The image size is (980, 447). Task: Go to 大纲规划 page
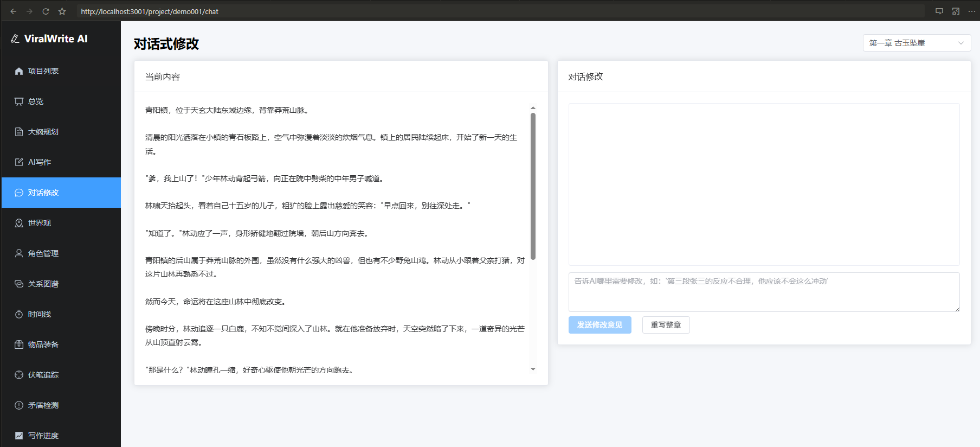coord(61,132)
